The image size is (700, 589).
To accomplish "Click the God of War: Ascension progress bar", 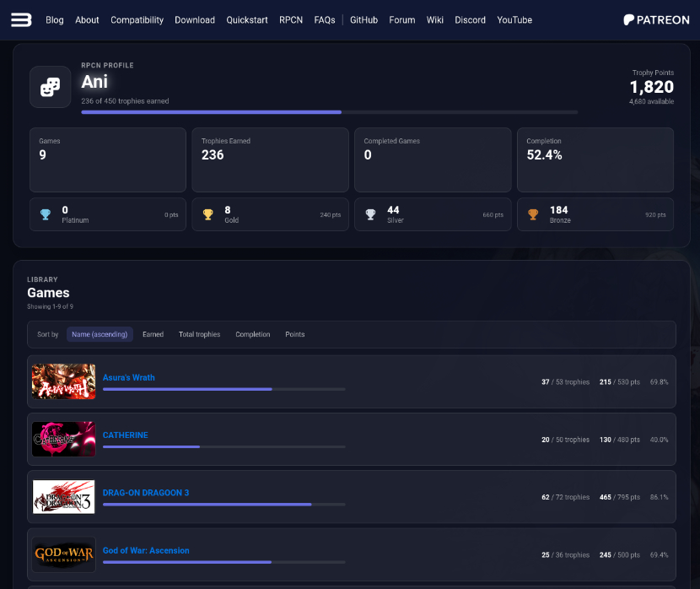I will pyautogui.click(x=224, y=562).
